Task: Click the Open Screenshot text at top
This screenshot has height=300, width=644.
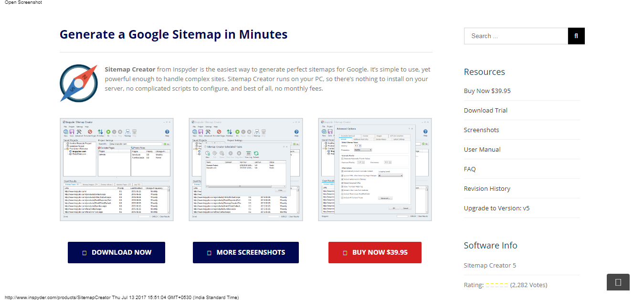Action: point(23,2)
